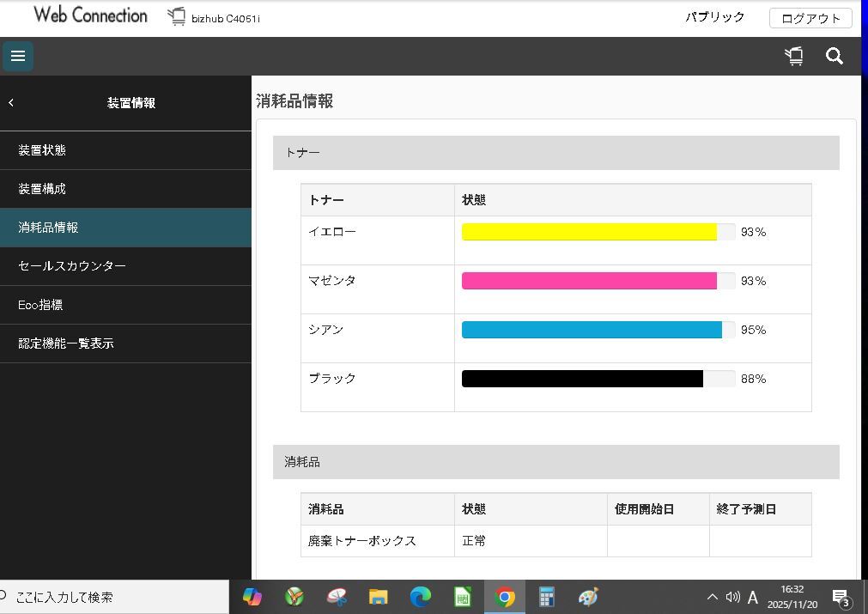Click the イエロー row label
The image size is (868, 614).
[332, 232]
